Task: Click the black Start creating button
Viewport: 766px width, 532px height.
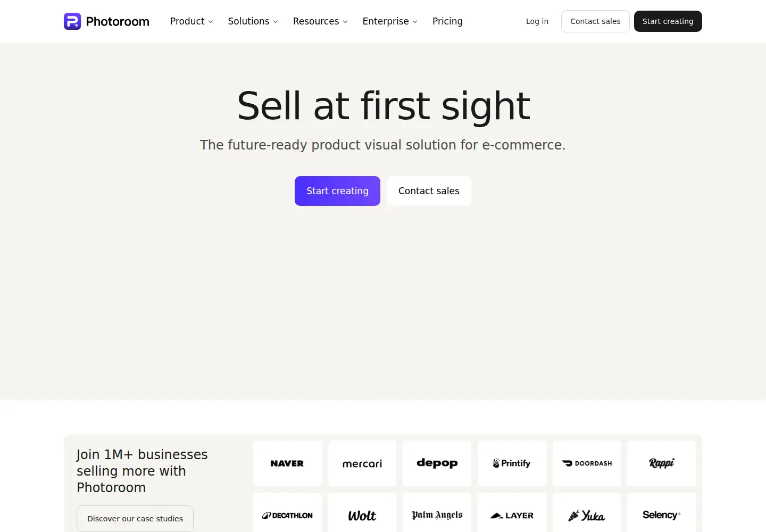Action: (668, 21)
